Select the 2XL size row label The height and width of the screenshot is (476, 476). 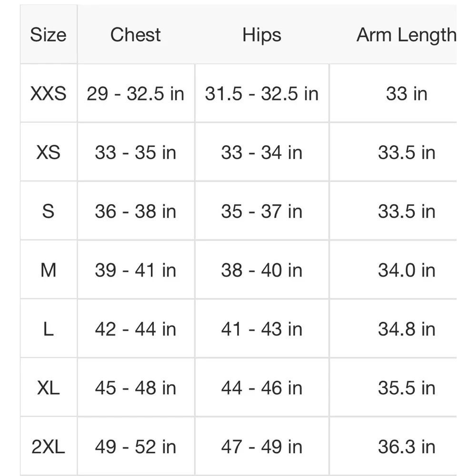point(48,446)
